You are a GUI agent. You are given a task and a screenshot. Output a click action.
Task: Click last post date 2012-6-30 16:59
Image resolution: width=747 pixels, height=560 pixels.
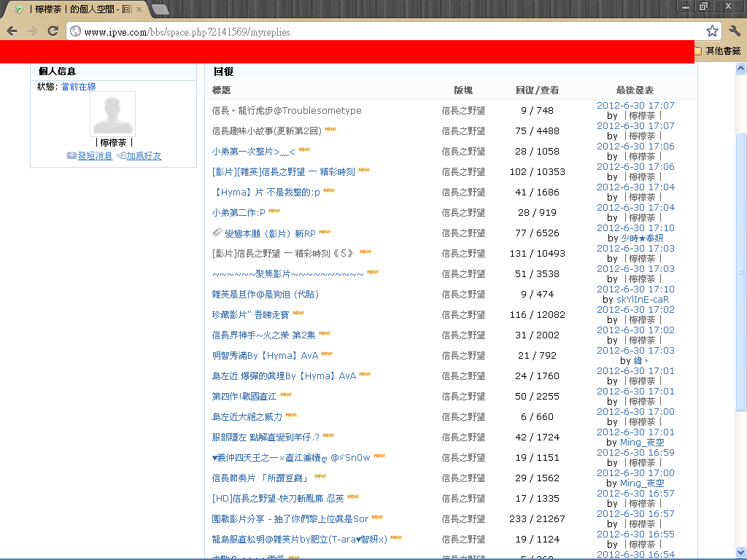635,452
